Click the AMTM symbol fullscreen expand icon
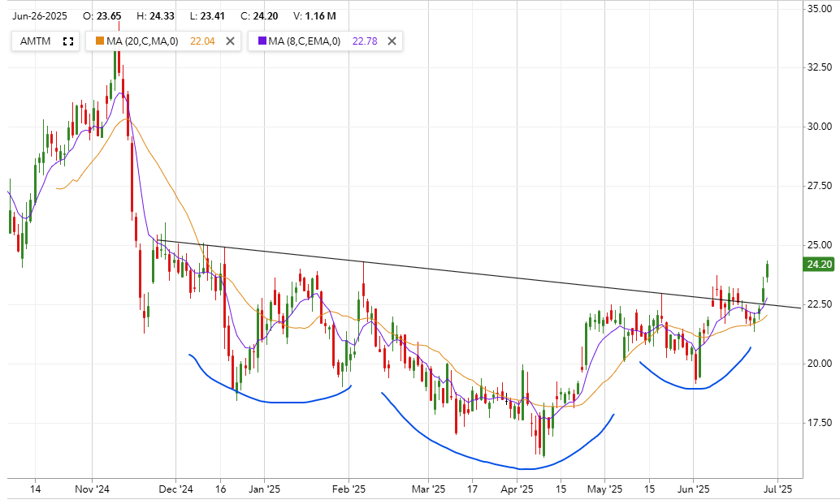Screen dimensions: 840x504 (68, 41)
